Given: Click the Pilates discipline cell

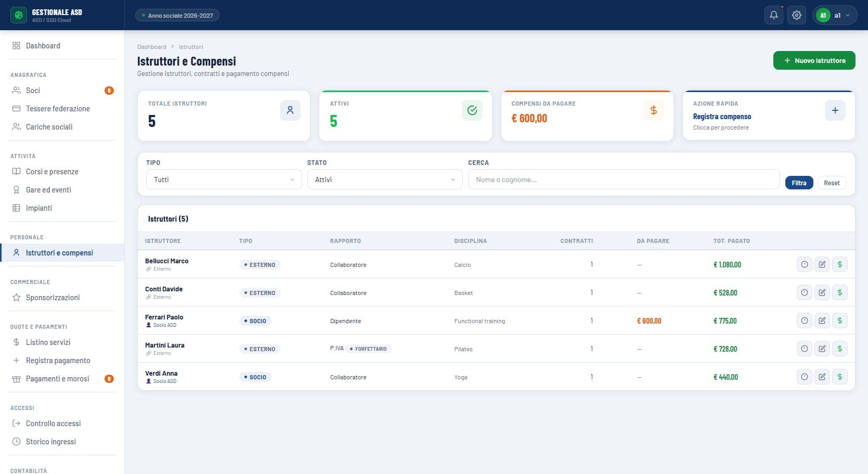Looking at the screenshot, I should [463, 349].
